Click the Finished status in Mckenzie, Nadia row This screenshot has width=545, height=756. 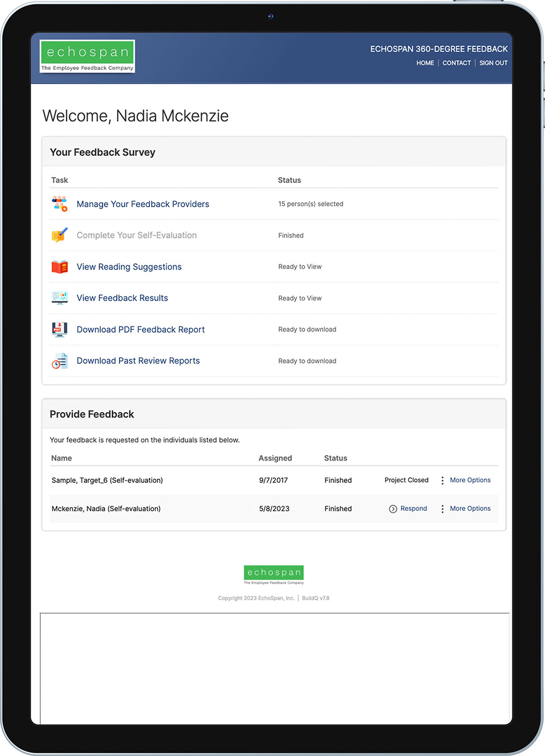pyautogui.click(x=338, y=509)
